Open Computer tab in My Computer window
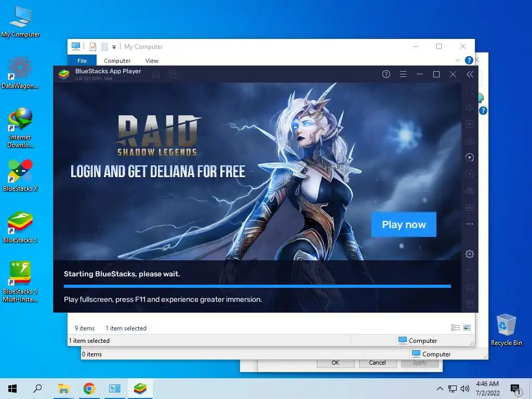 pos(117,61)
